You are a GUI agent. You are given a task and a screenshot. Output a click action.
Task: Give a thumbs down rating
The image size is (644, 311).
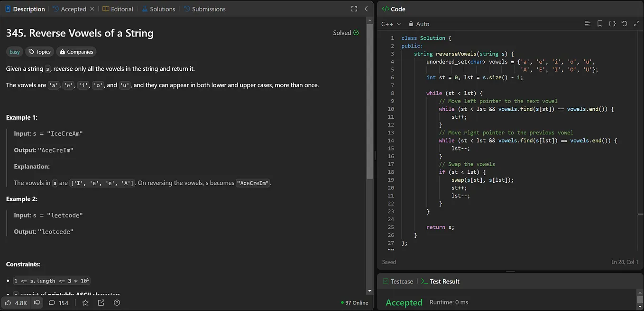click(37, 302)
